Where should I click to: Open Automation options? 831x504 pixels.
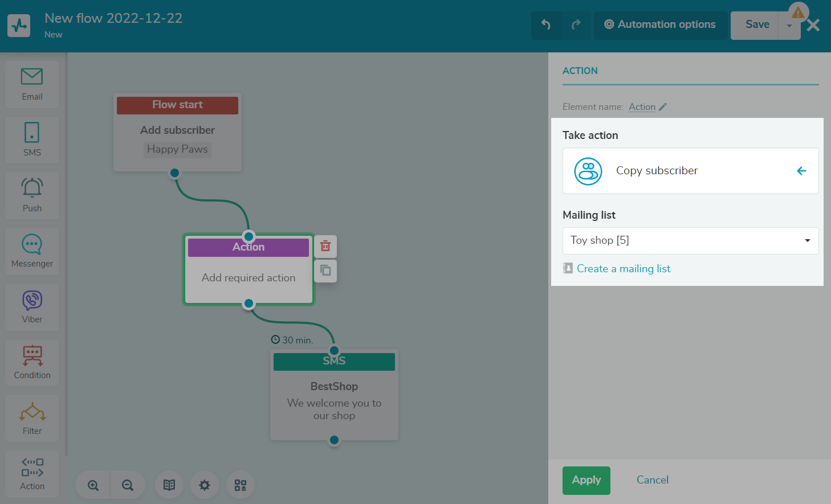[x=660, y=24]
